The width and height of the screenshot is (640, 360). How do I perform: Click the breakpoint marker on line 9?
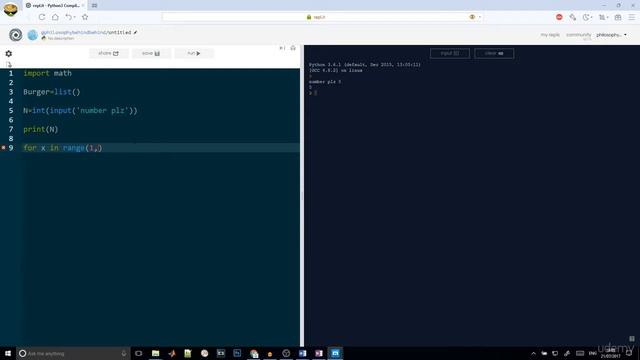(x=4, y=148)
